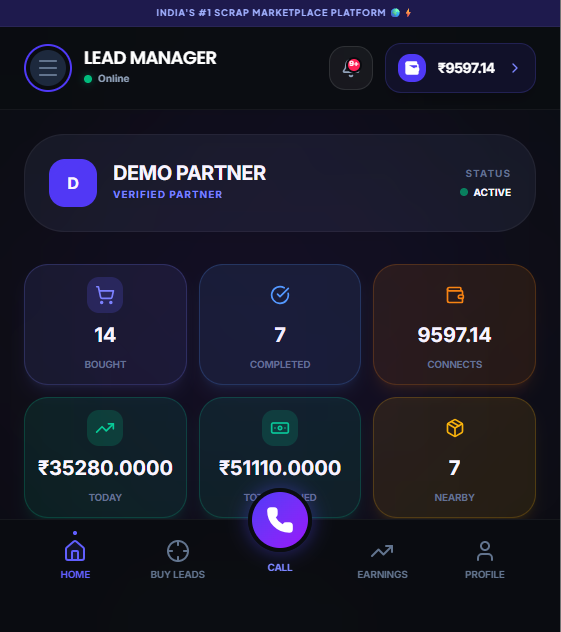Image resolution: width=561 pixels, height=632 pixels.
Task: Tap the trending-up icon on Today card
Action: point(105,428)
